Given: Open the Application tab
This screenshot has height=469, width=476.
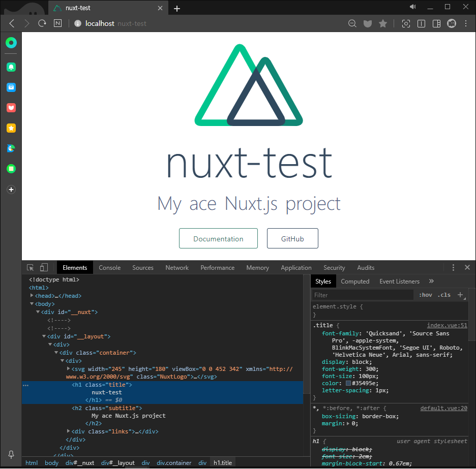Looking at the screenshot, I should (296, 268).
